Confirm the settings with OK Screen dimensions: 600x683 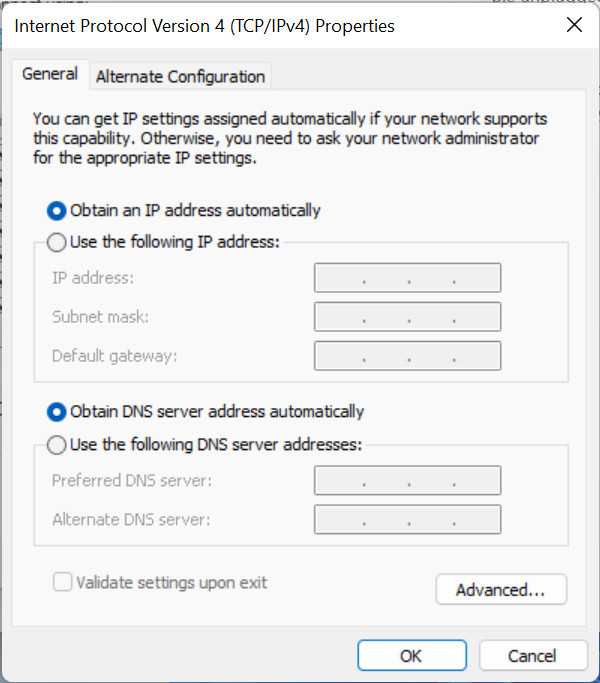click(x=411, y=656)
